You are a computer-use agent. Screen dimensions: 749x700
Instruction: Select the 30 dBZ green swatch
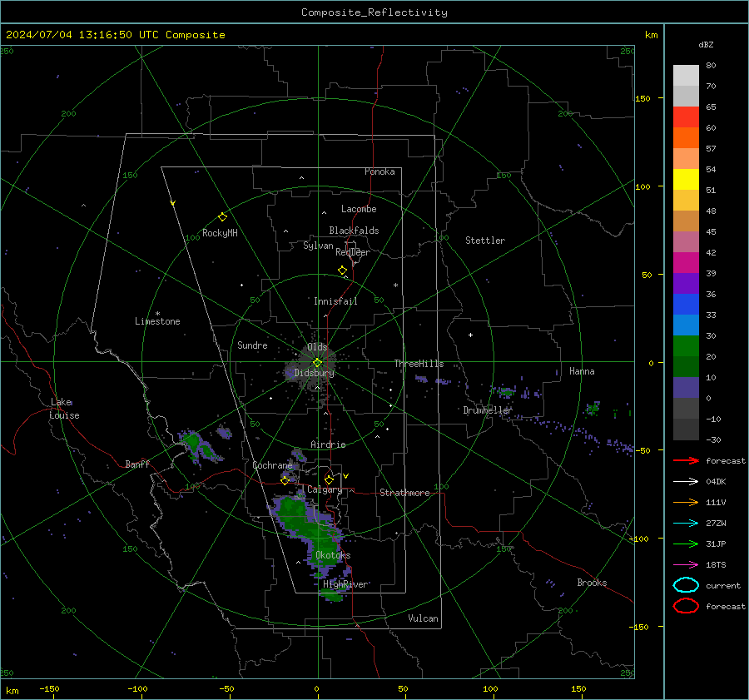coord(686,346)
